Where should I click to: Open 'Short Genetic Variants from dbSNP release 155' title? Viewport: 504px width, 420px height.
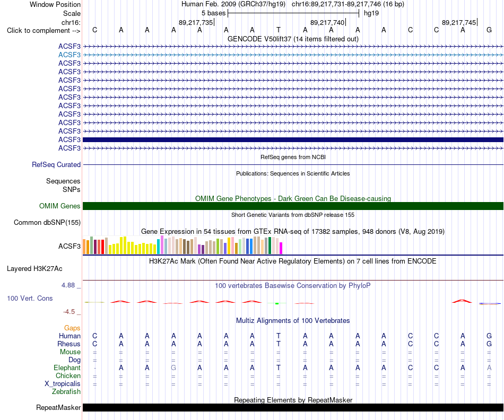[x=293, y=215]
